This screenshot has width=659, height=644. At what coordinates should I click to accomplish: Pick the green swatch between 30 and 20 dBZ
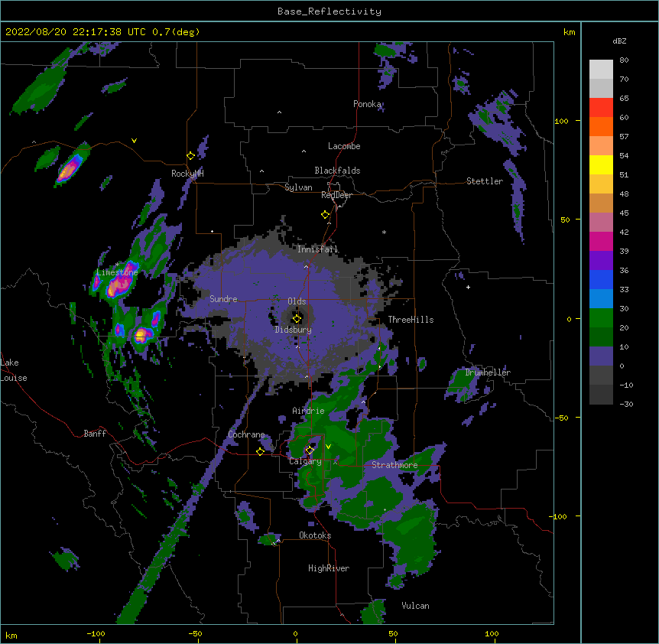tap(601, 318)
